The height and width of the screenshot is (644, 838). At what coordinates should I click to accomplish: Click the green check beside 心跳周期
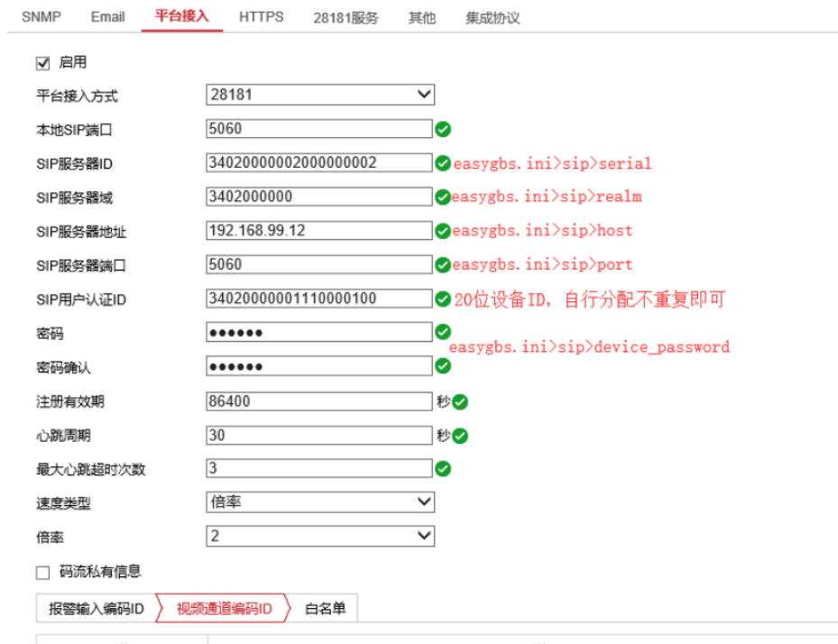tap(460, 437)
